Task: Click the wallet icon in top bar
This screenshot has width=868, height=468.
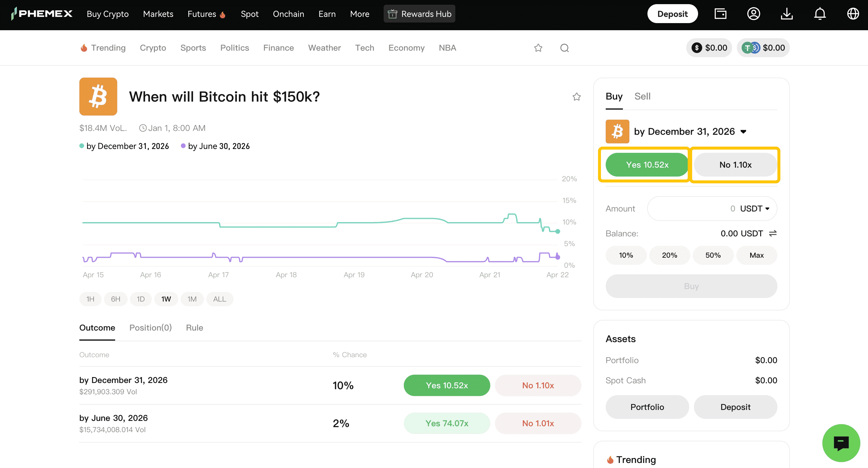Action: (x=720, y=14)
